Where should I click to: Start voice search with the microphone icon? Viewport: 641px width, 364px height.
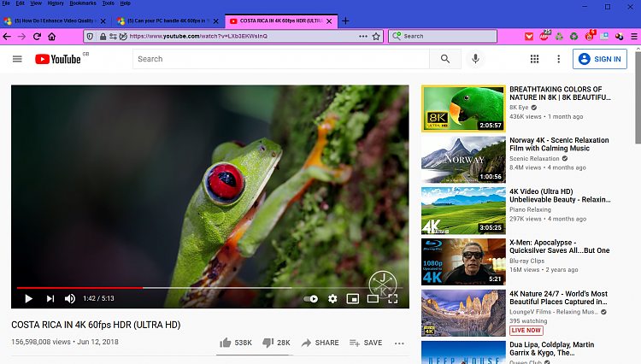click(475, 59)
